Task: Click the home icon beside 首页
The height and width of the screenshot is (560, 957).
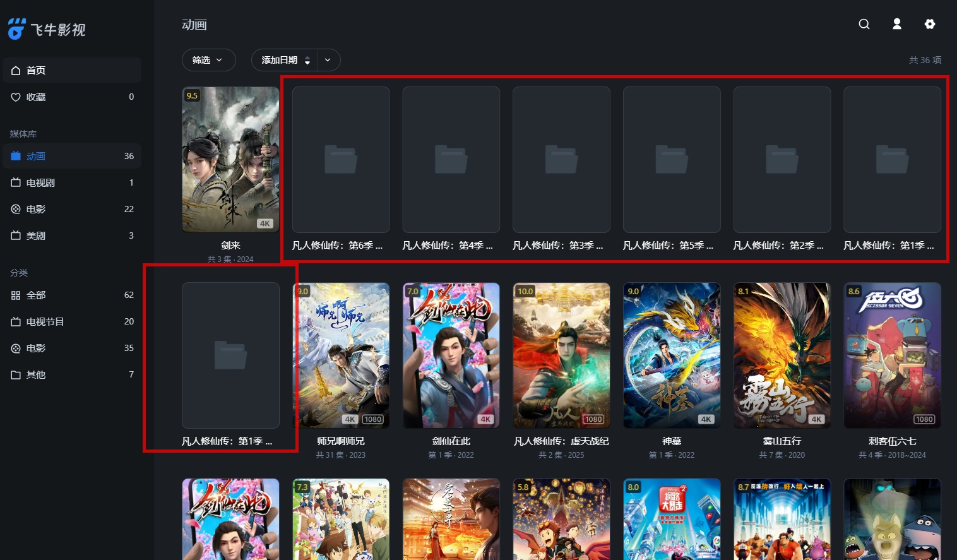Action: pos(16,70)
